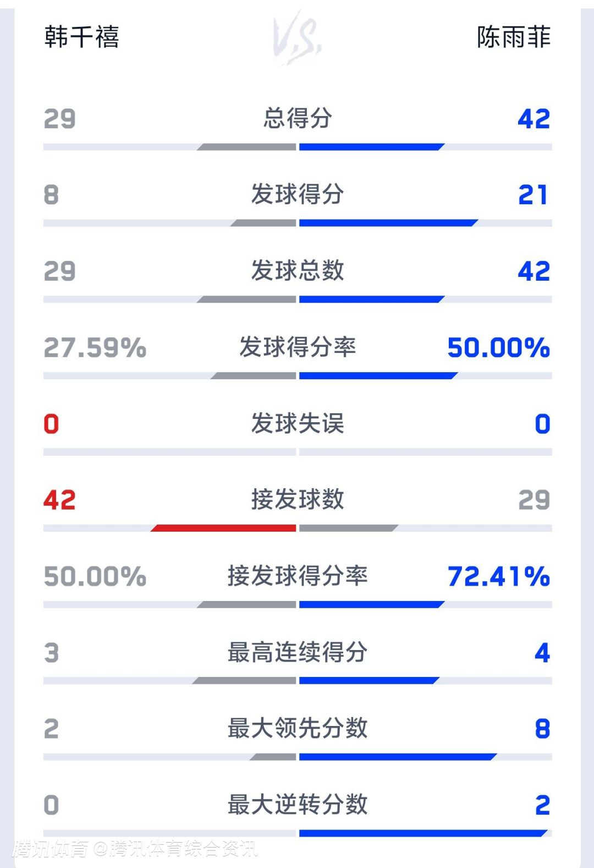Click the 最大逆转分数 row label
This screenshot has width=594, height=868.
coord(298,805)
